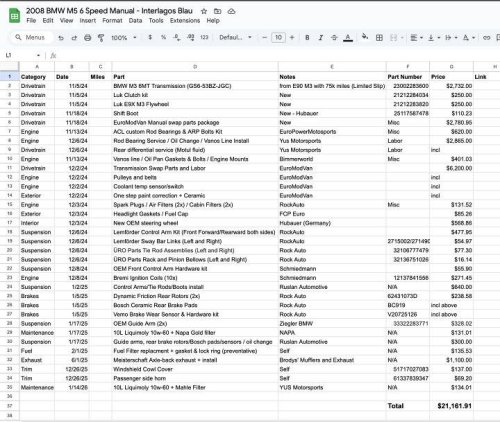This screenshot has width=500, height=422.
Task: Insert a link with chain icon
Action: point(486,38)
